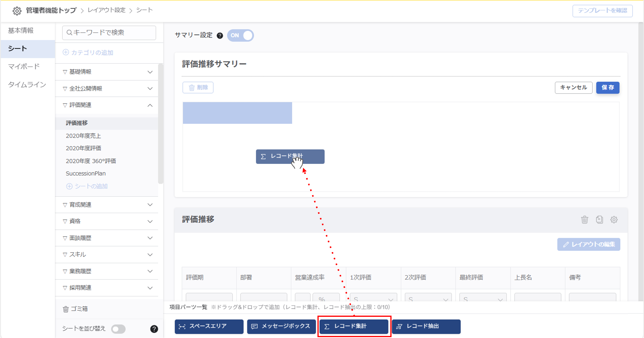644x338 pixels.
Task: Click the duplicate sheet icon in 評価推移 header
Action: click(599, 220)
